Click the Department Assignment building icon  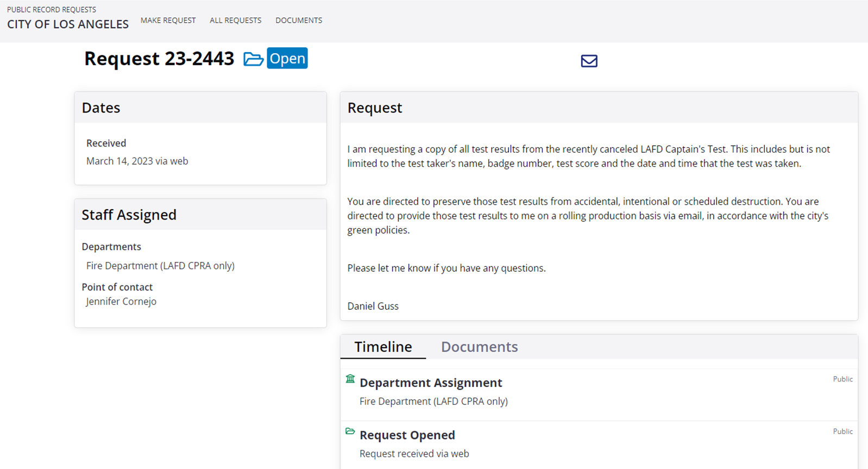(x=350, y=379)
